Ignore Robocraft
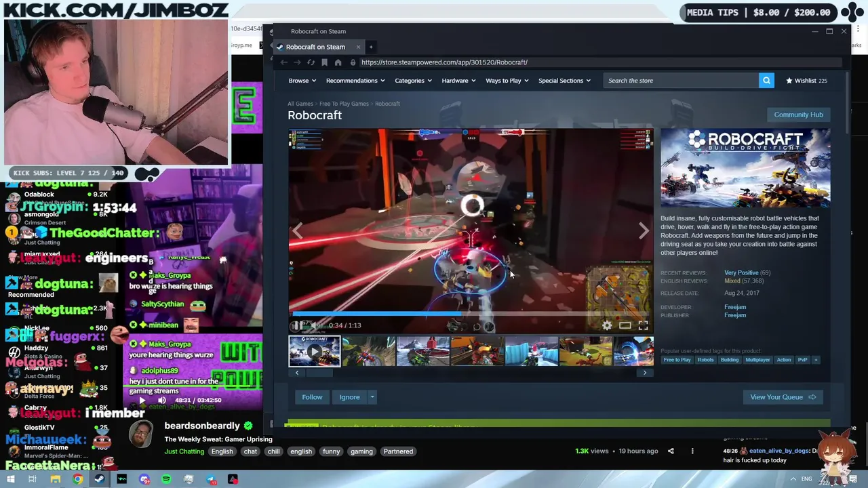The width and height of the screenshot is (868, 488). tap(350, 397)
